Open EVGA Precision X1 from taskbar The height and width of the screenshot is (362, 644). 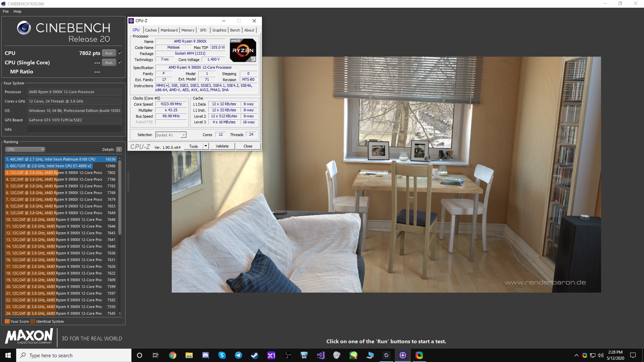(x=271, y=355)
